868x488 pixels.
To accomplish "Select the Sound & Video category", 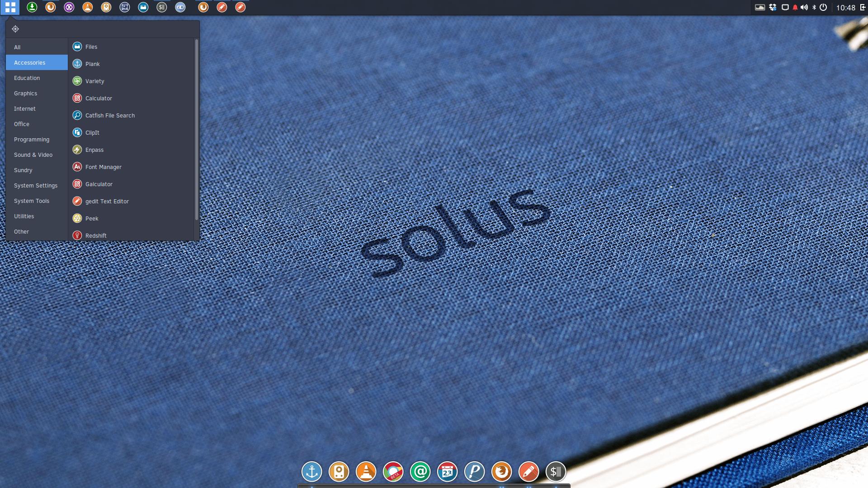I will tap(37, 155).
